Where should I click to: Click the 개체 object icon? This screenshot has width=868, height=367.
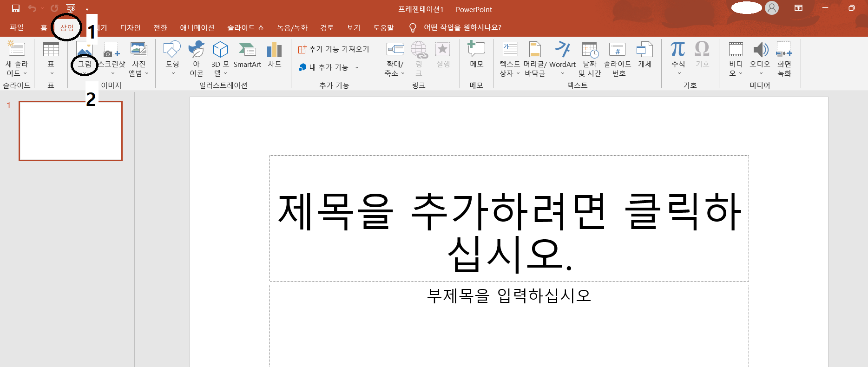point(644,49)
